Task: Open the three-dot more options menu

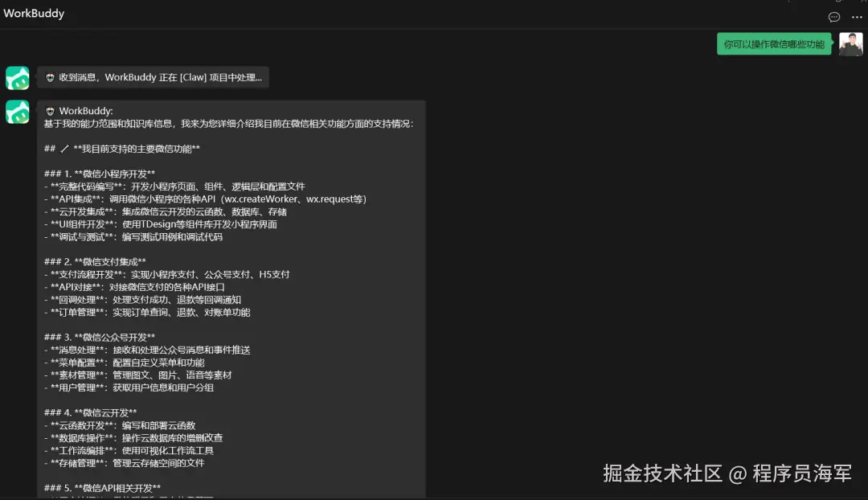Action: point(857,17)
